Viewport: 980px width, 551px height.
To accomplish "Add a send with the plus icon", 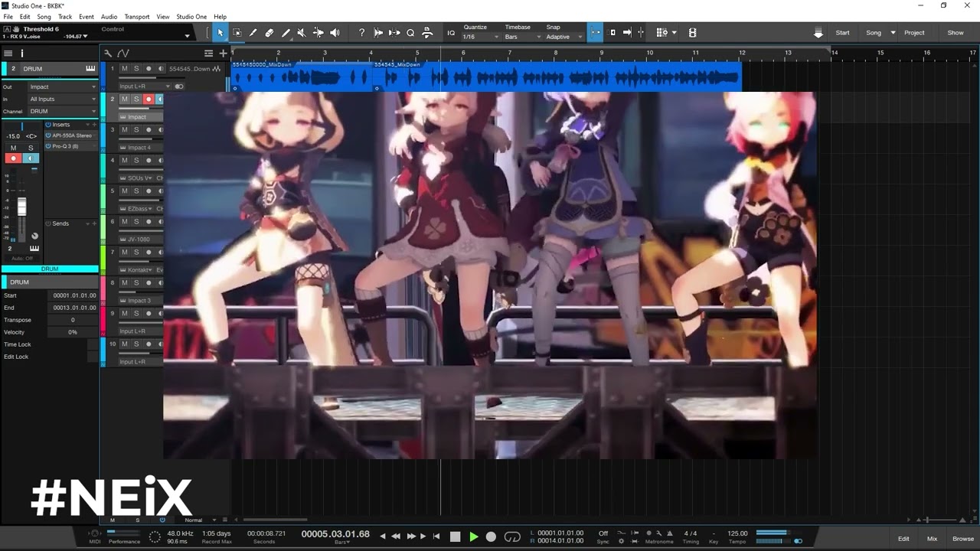I will [x=94, y=223].
